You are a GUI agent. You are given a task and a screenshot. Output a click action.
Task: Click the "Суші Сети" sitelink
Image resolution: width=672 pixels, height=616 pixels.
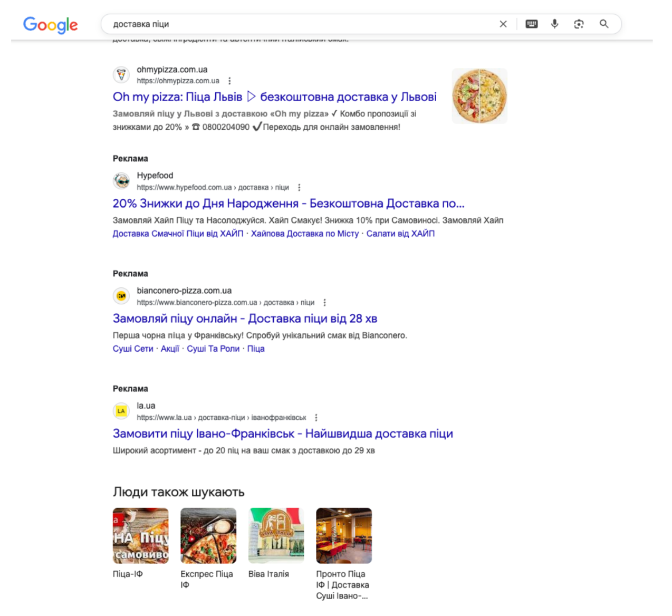click(133, 349)
